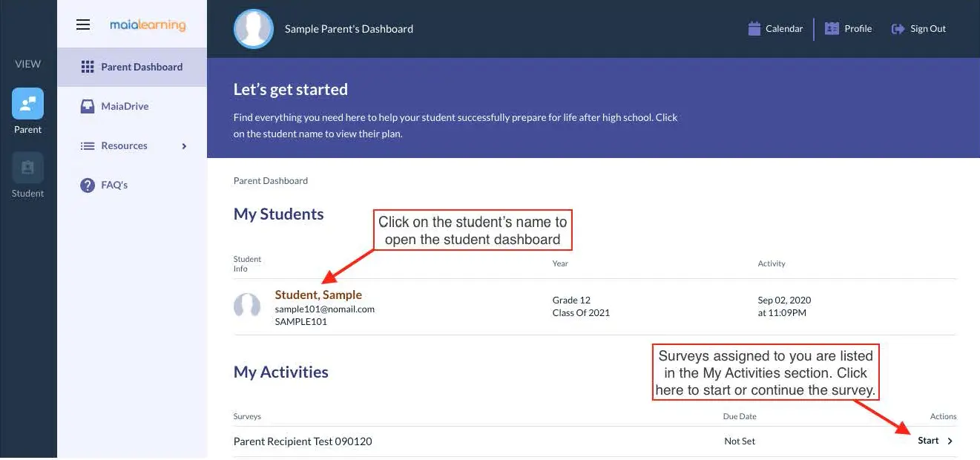Switch to the Parent view icon
The width and height of the screenshot is (980, 460).
click(x=27, y=104)
